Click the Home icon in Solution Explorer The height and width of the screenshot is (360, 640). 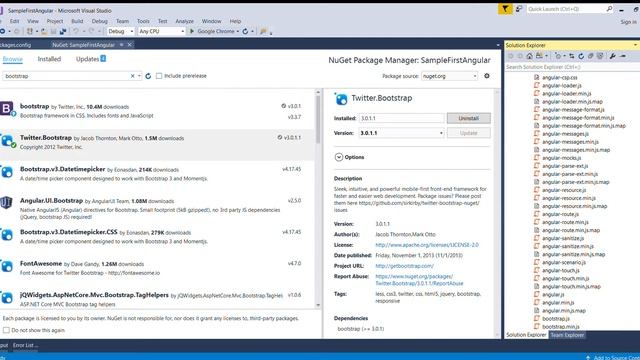(529, 56)
